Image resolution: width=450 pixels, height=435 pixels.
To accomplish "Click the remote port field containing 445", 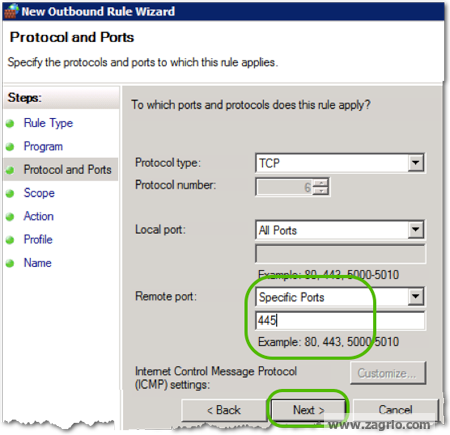I will (x=340, y=321).
